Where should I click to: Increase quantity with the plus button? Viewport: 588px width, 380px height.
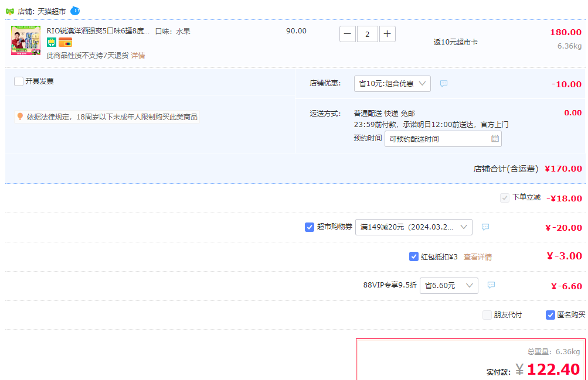pyautogui.click(x=388, y=34)
